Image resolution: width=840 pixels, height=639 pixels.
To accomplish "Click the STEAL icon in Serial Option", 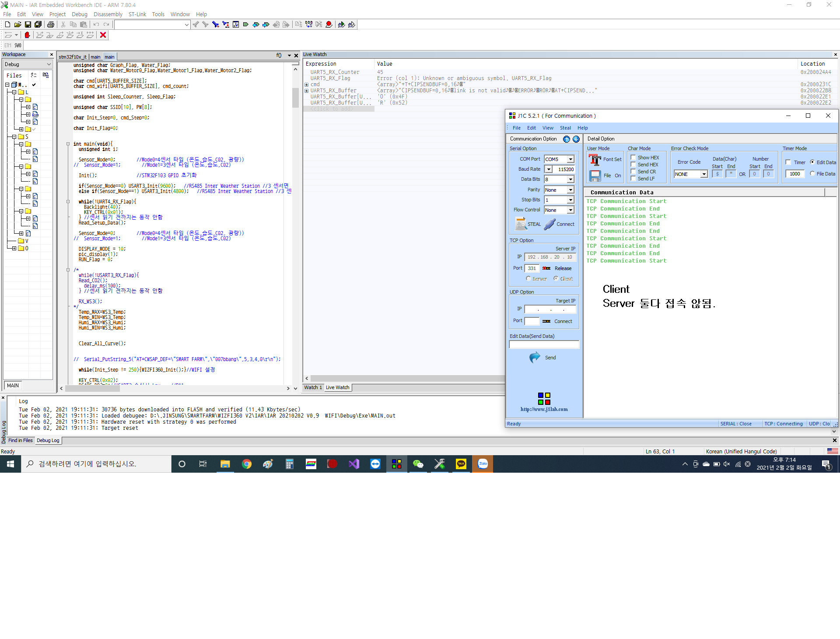I will [x=521, y=224].
